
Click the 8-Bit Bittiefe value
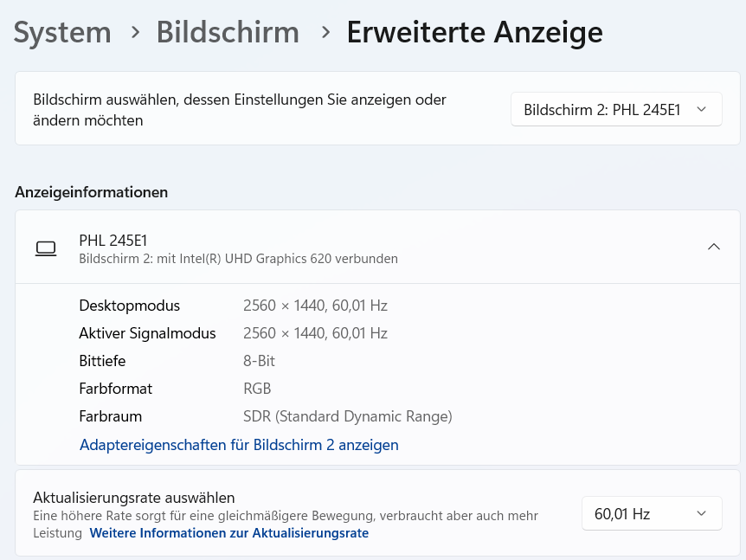point(259,361)
